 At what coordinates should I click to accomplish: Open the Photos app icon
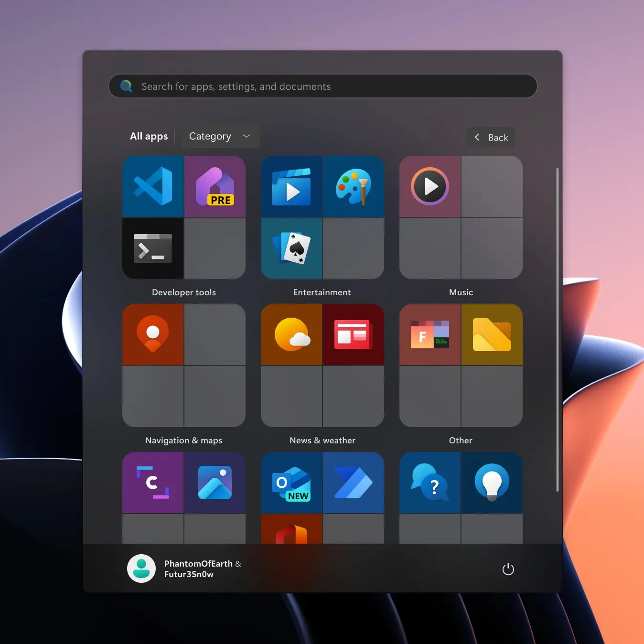point(215,483)
